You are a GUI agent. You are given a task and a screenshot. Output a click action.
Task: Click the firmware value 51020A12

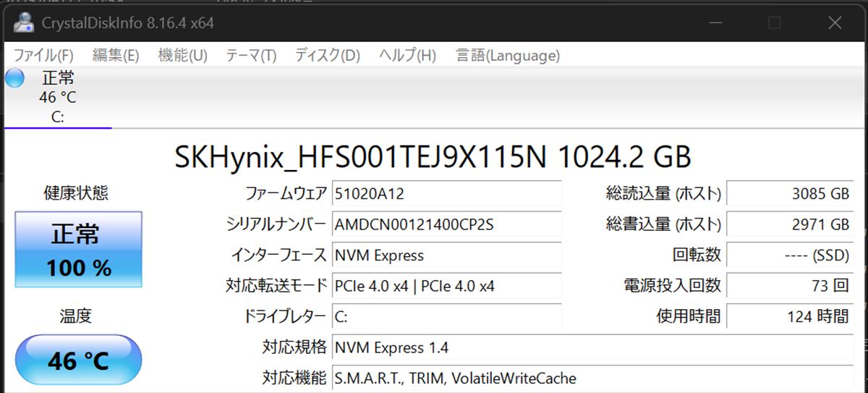coord(447,193)
